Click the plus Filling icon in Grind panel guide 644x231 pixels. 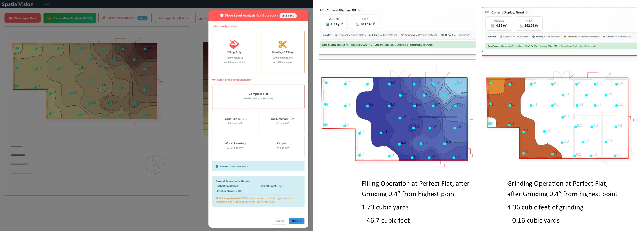[533, 37]
